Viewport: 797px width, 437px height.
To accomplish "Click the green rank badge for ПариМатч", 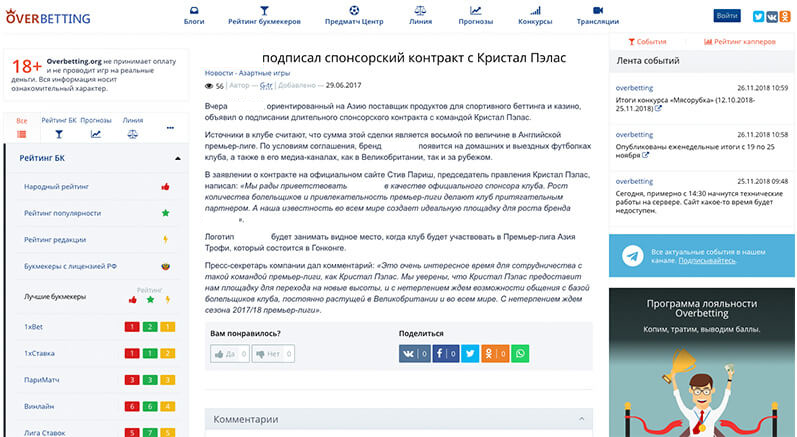I will [x=150, y=380].
